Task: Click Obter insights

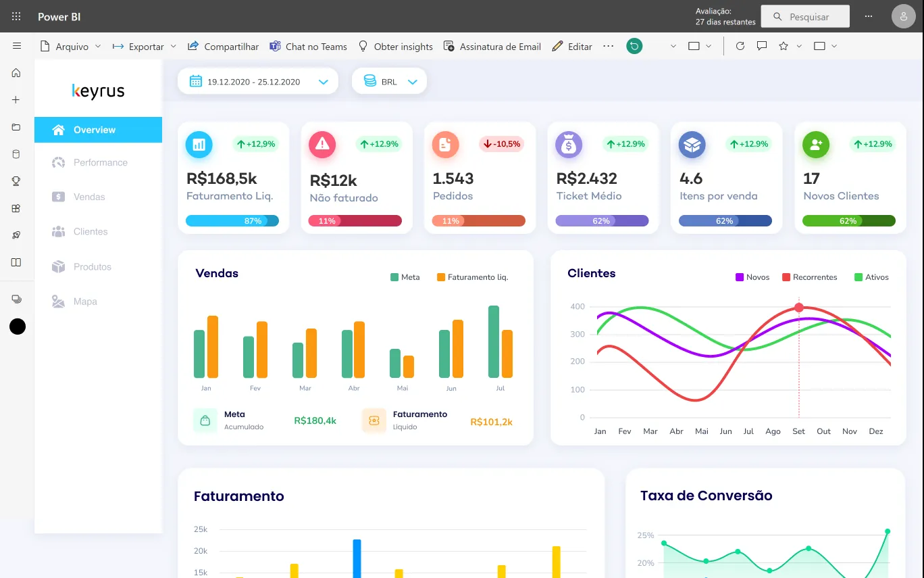Action: [x=395, y=46]
